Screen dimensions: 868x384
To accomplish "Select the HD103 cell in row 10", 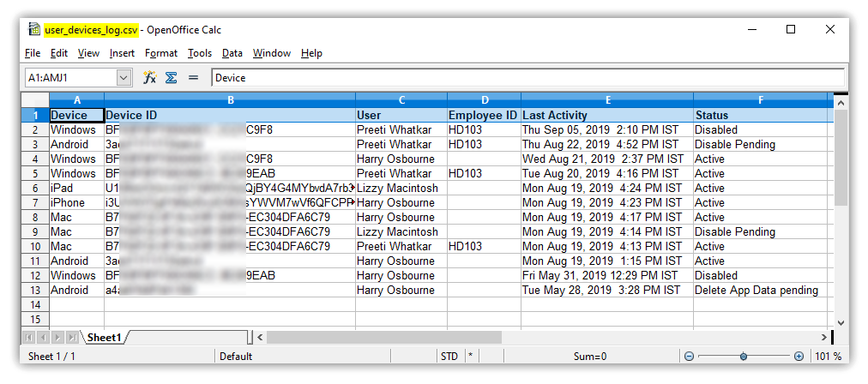I will click(485, 246).
